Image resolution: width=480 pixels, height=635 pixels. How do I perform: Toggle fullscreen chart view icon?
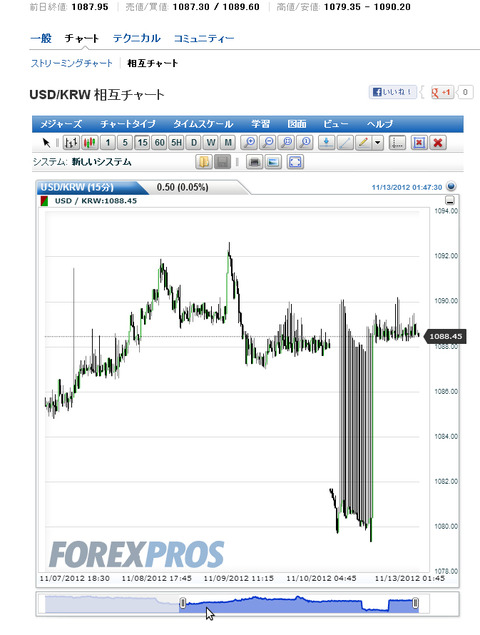[295, 162]
